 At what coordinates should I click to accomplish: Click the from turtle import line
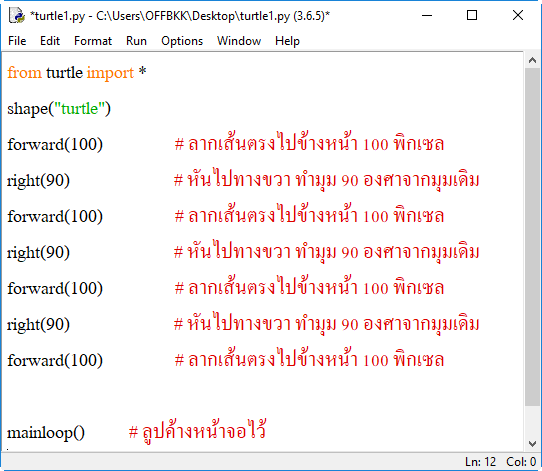pos(77,73)
